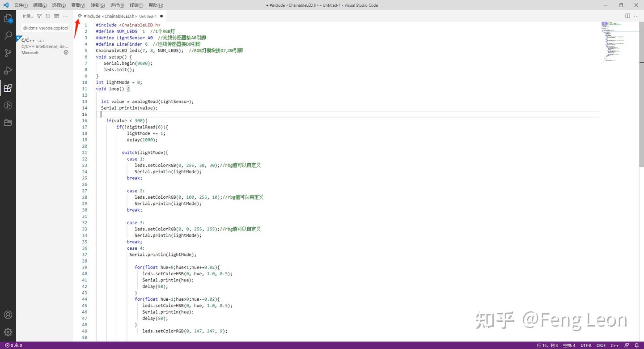This screenshot has height=349, width=644.
Task: Open the C/C++ extension manage gear
Action: 66,52
